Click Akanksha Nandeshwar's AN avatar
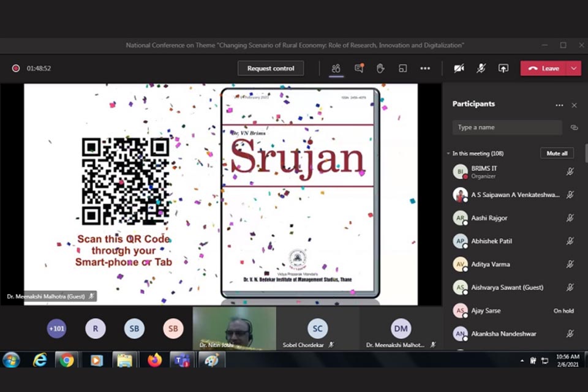588x392 pixels. coord(460,334)
